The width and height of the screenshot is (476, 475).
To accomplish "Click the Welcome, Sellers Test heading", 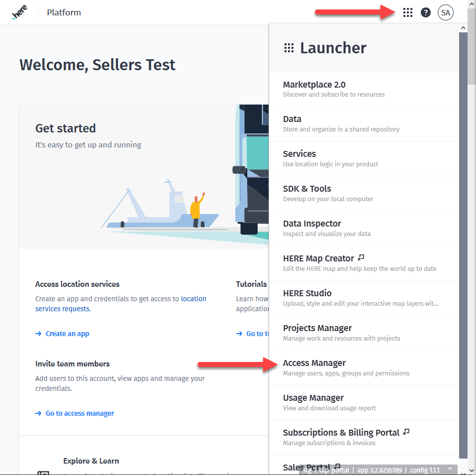I will [97, 65].
